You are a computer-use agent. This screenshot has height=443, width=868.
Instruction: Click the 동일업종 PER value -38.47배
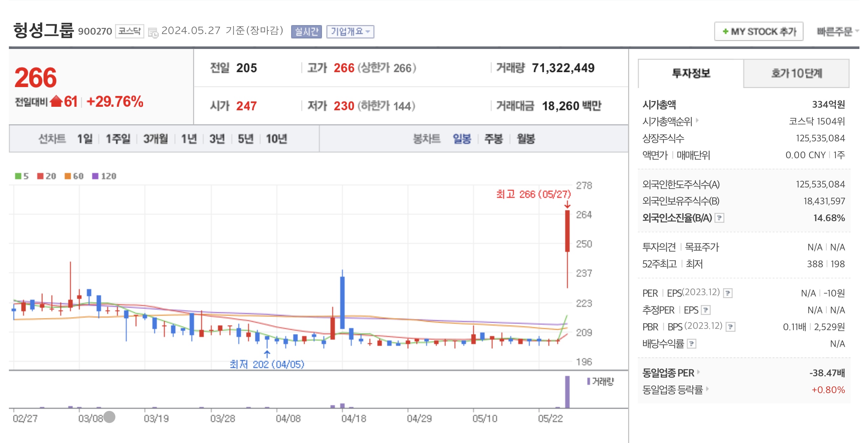[827, 373]
